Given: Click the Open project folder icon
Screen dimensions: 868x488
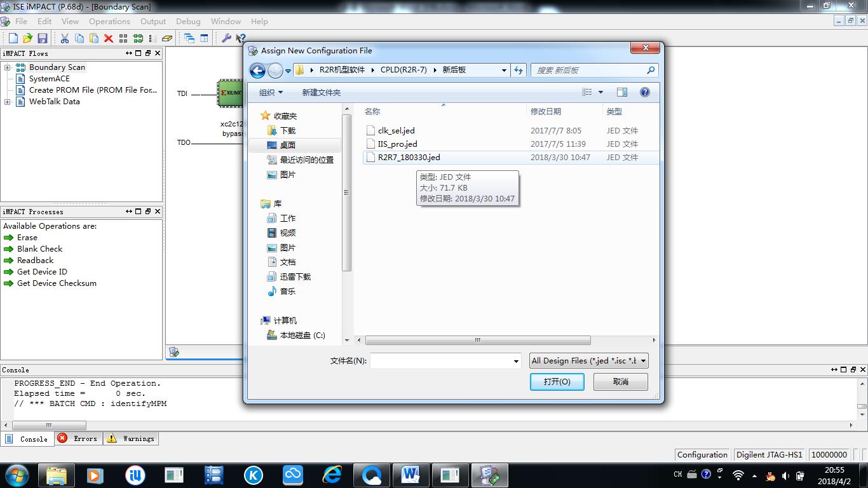Looking at the screenshot, I should [27, 38].
